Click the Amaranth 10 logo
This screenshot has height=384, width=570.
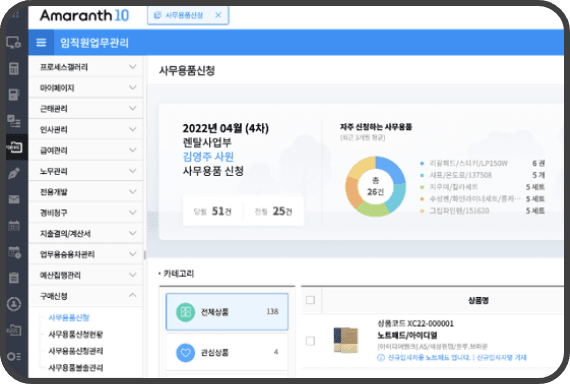[x=84, y=15]
